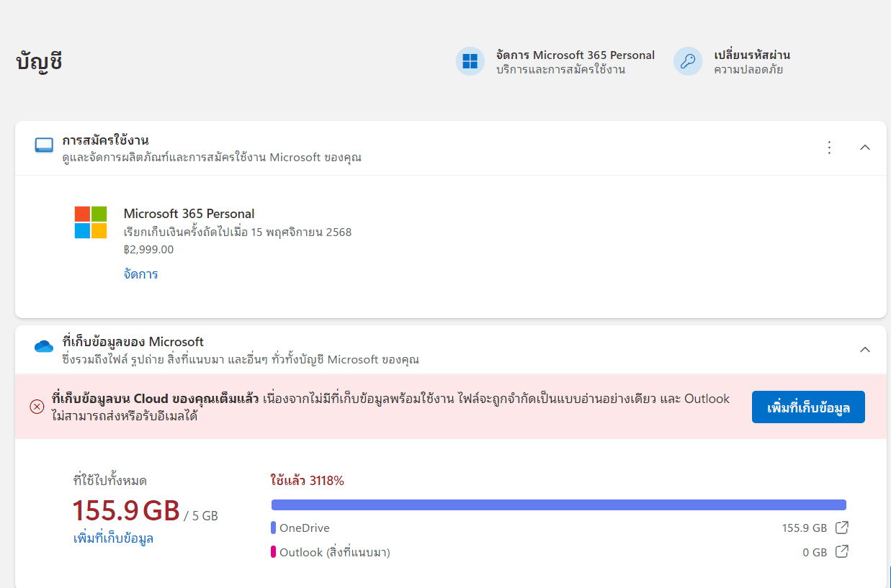The width and height of the screenshot is (891, 588).
Task: Open จัดการ Microsoft 365 Personal link in header
Action: 576,55
